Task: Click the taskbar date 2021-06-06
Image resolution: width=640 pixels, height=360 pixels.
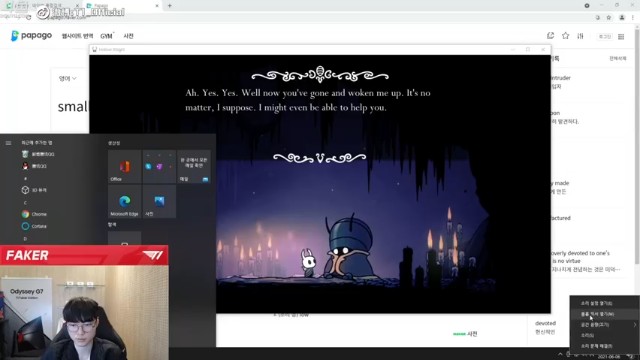Action: 609,357
